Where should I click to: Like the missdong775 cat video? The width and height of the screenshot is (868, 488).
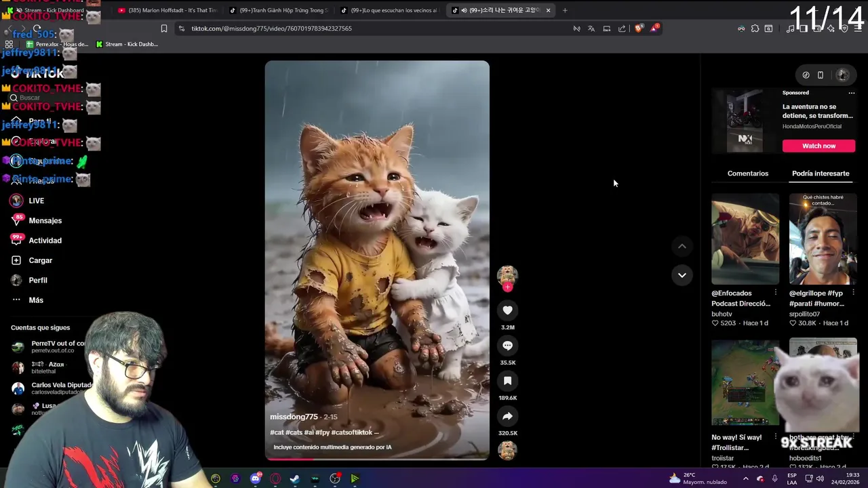(x=507, y=310)
